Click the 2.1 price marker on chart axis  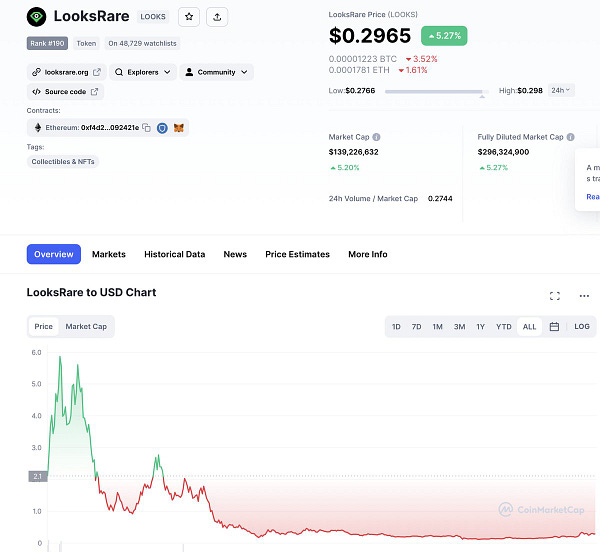[38, 476]
